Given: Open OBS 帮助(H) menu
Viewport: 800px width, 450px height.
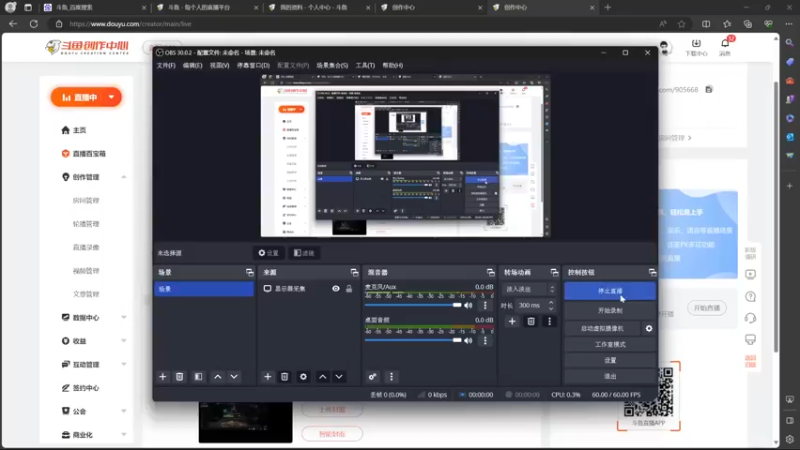Looking at the screenshot, I should tap(392, 65).
